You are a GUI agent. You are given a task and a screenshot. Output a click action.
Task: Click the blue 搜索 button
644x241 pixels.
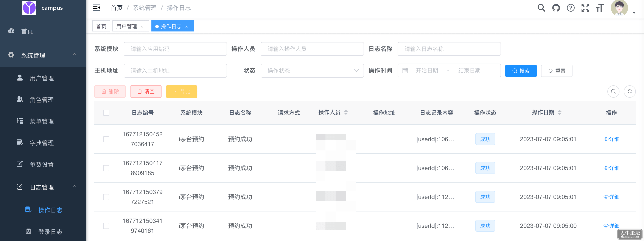point(521,71)
